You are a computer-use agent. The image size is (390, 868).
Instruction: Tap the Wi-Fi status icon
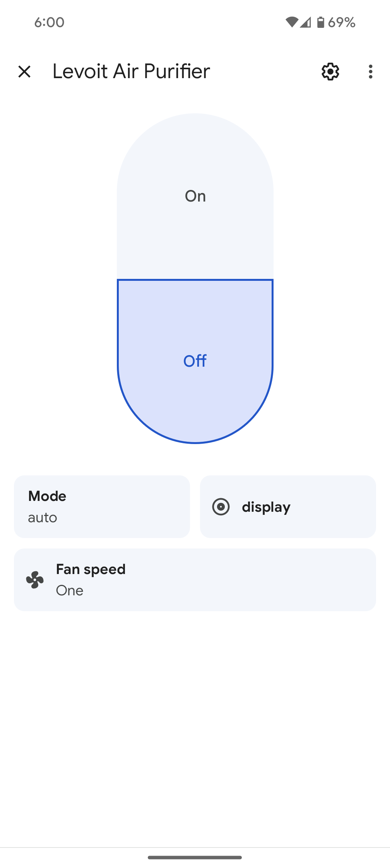[x=292, y=22]
